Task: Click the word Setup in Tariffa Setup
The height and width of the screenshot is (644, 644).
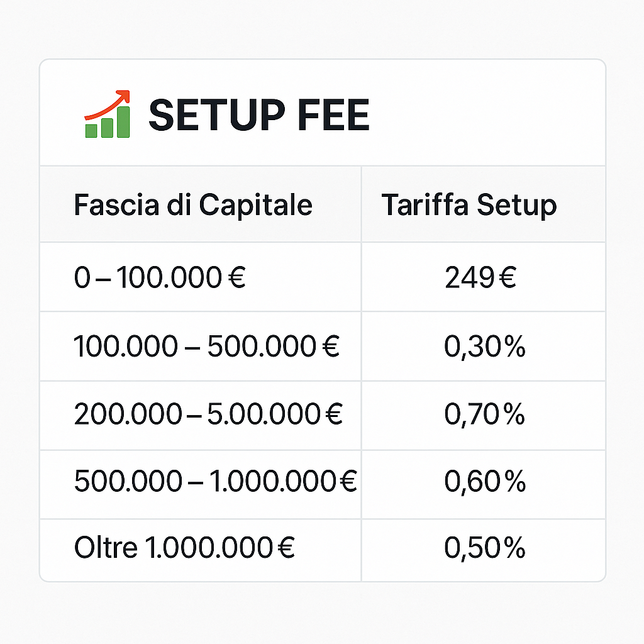Action: pyautogui.click(x=517, y=204)
